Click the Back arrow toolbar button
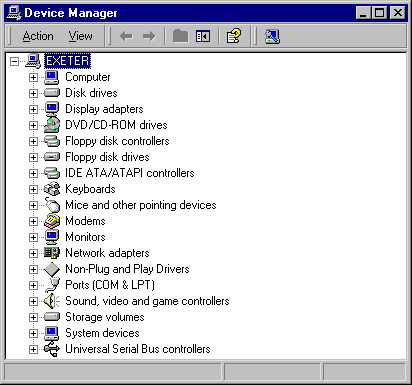The width and height of the screenshot is (412, 385). [126, 36]
